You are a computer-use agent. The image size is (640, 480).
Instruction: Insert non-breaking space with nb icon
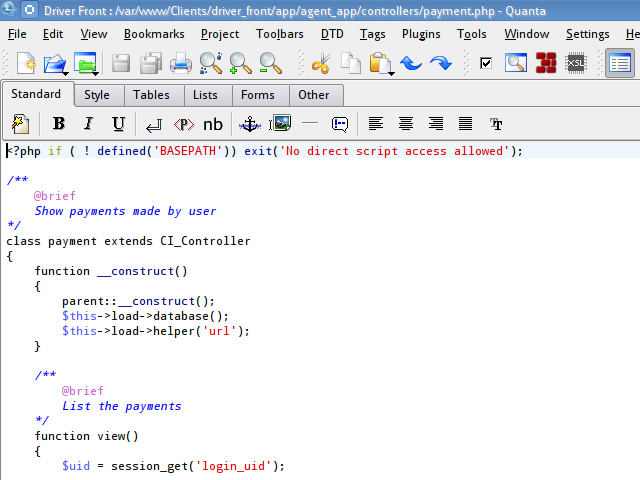pos(213,124)
